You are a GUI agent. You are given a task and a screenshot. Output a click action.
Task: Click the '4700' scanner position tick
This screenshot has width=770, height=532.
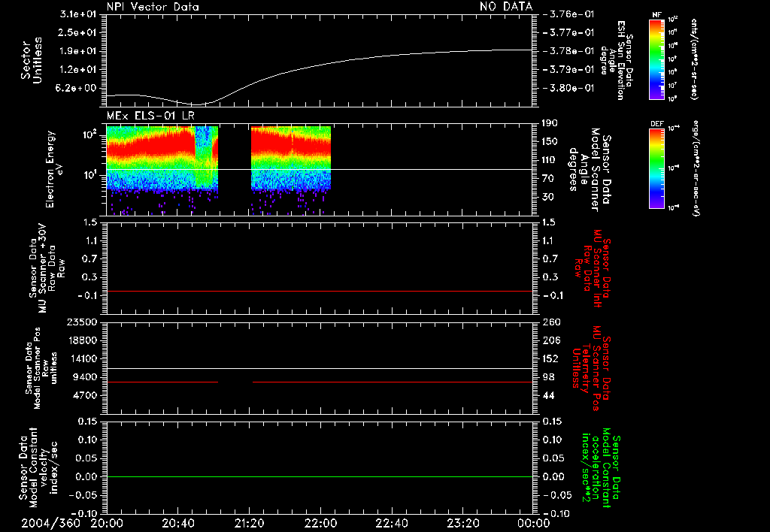click(x=85, y=395)
